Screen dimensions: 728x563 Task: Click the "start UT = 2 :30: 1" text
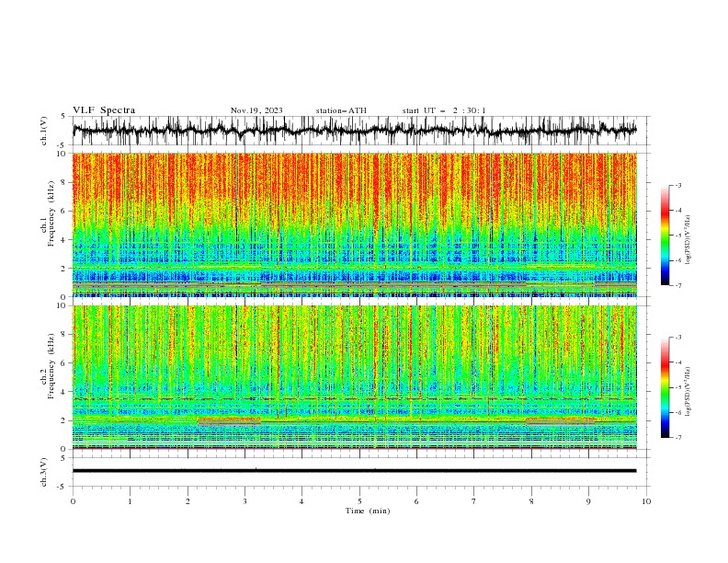pyautogui.click(x=444, y=110)
